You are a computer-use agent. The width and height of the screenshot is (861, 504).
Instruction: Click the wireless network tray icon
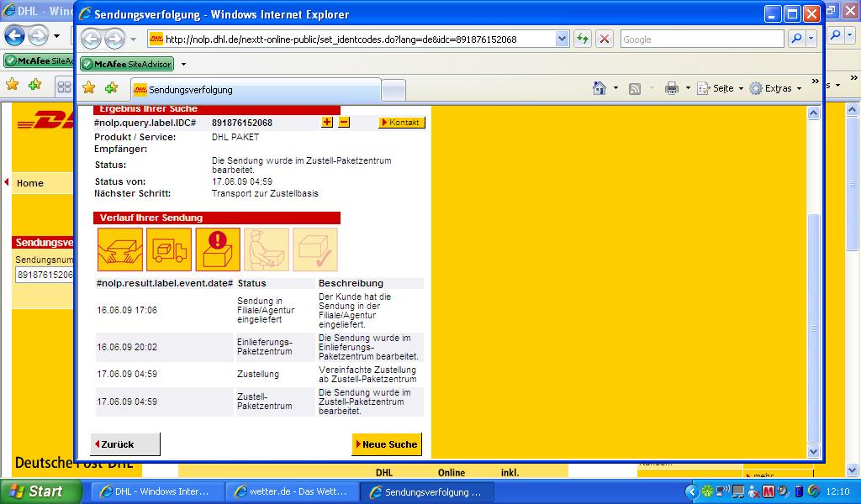[722, 491]
